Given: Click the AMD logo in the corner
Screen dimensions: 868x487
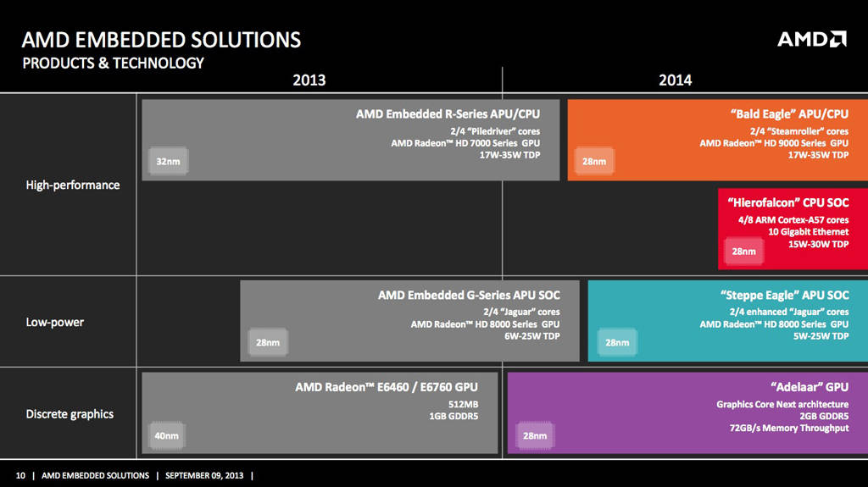Looking at the screenshot, I should coord(811,39).
